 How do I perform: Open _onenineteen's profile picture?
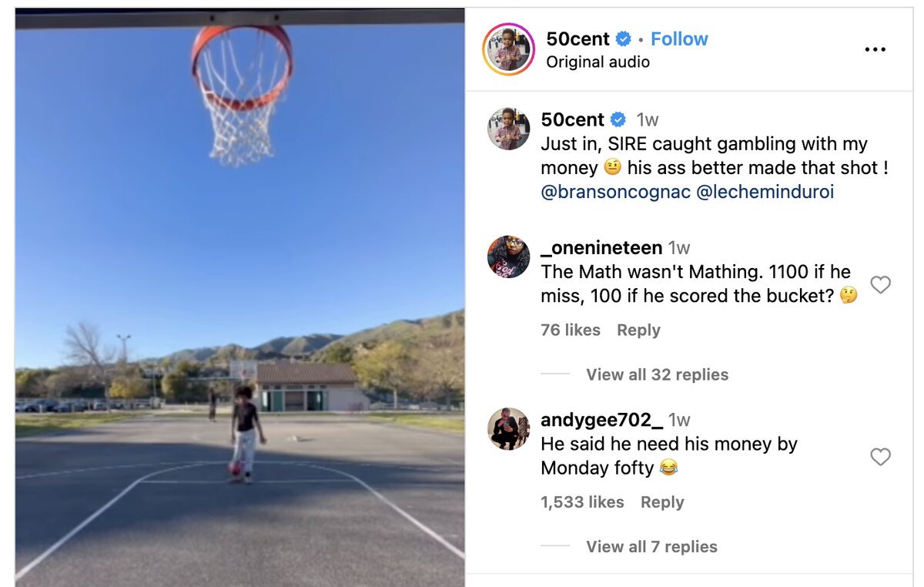(x=508, y=257)
